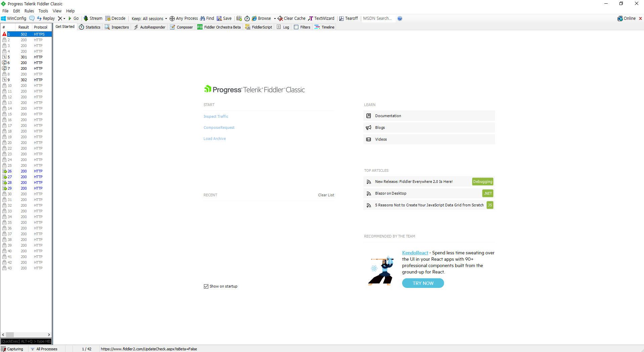Click the Remove X icon
Screen dimensions: 644x352
point(60,18)
